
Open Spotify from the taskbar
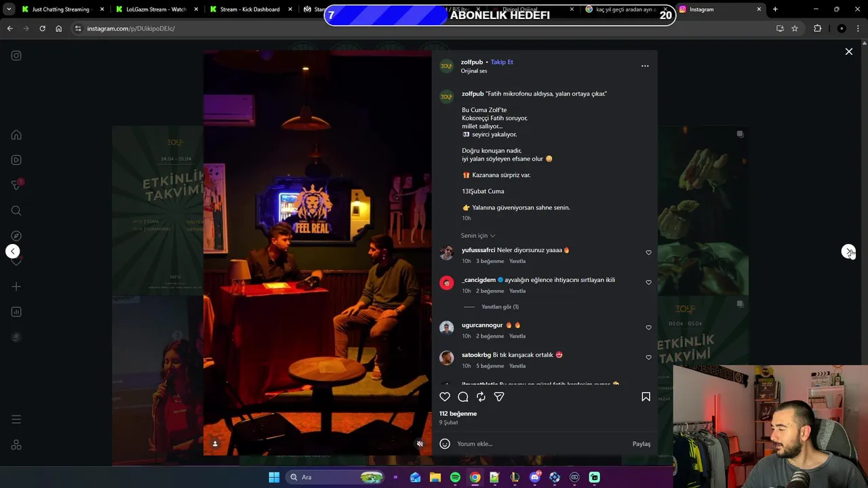pos(455,477)
